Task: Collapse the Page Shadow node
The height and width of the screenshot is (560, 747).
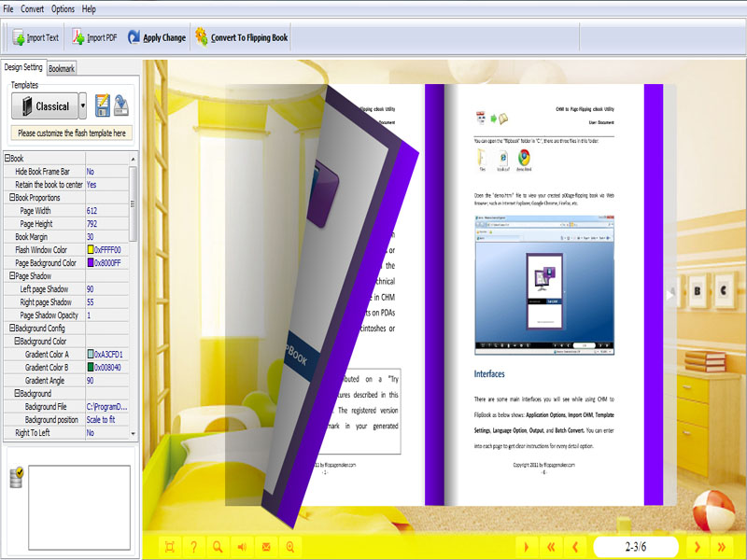Action: pos(12,275)
